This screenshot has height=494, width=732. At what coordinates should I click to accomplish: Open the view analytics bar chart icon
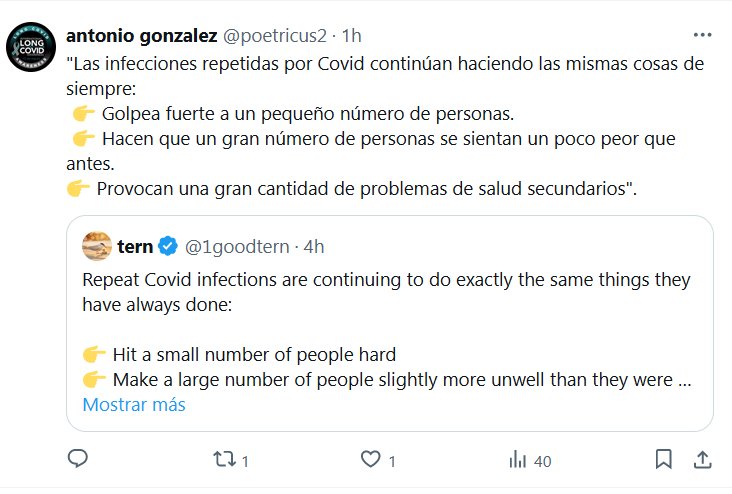point(518,460)
